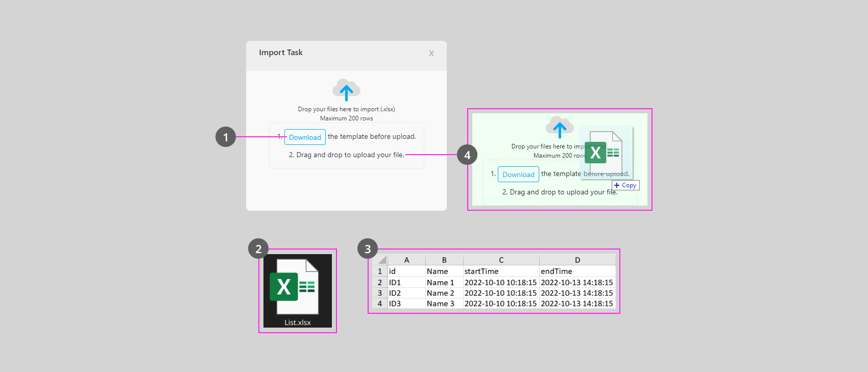The image size is (868, 372).
Task: Select the 'endTime' header cell
Action: 577,271
